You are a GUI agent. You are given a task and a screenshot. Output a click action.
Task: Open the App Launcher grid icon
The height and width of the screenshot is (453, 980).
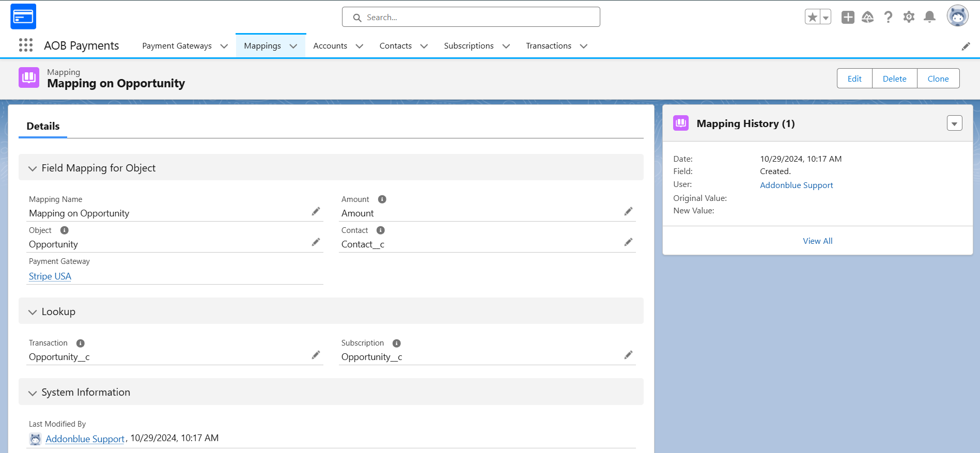tap(26, 45)
